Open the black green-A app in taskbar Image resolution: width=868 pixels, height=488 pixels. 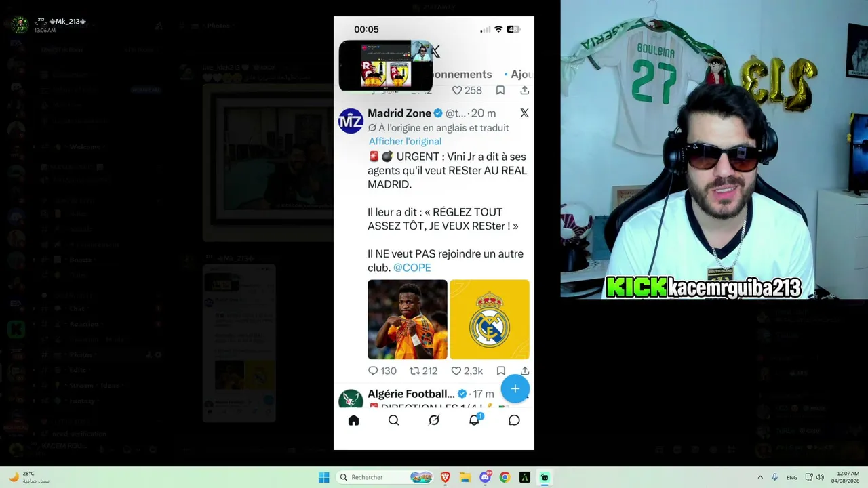525,477
